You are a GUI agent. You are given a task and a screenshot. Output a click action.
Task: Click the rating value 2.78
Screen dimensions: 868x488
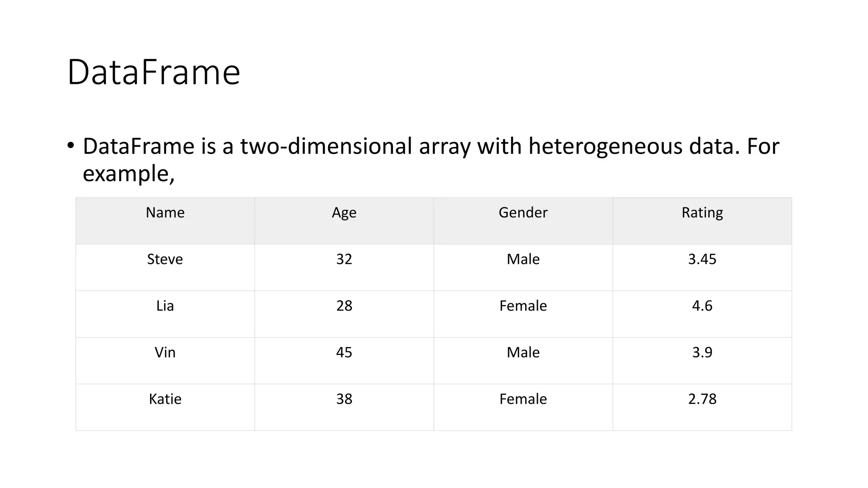(702, 399)
